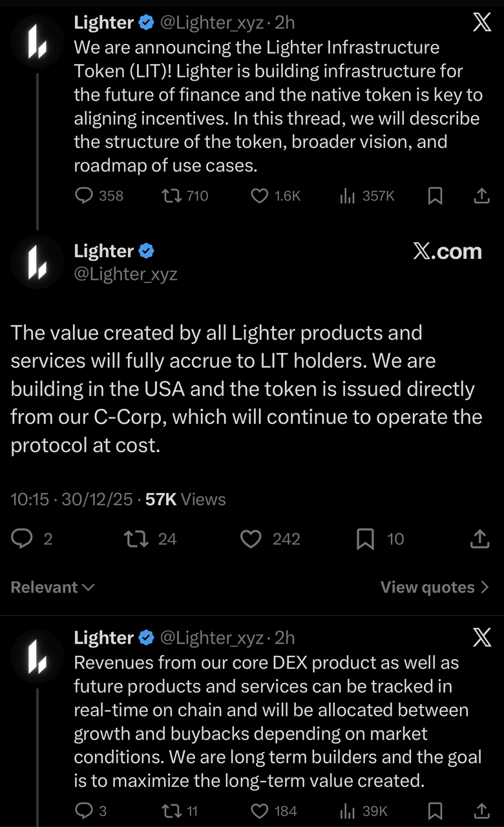Open the X.com link label
504x827 pixels.
448,252
